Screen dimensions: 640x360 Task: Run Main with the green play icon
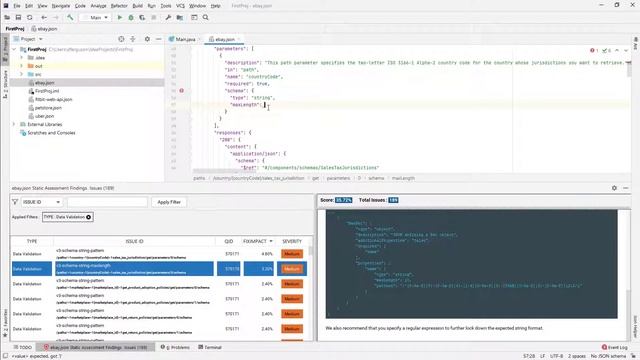pyautogui.click(x=120, y=18)
